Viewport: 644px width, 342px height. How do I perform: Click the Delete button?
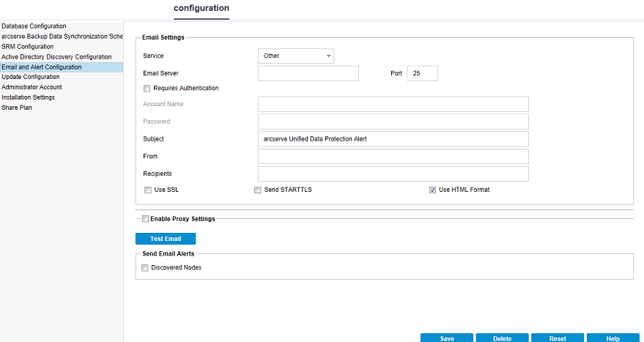click(502, 338)
